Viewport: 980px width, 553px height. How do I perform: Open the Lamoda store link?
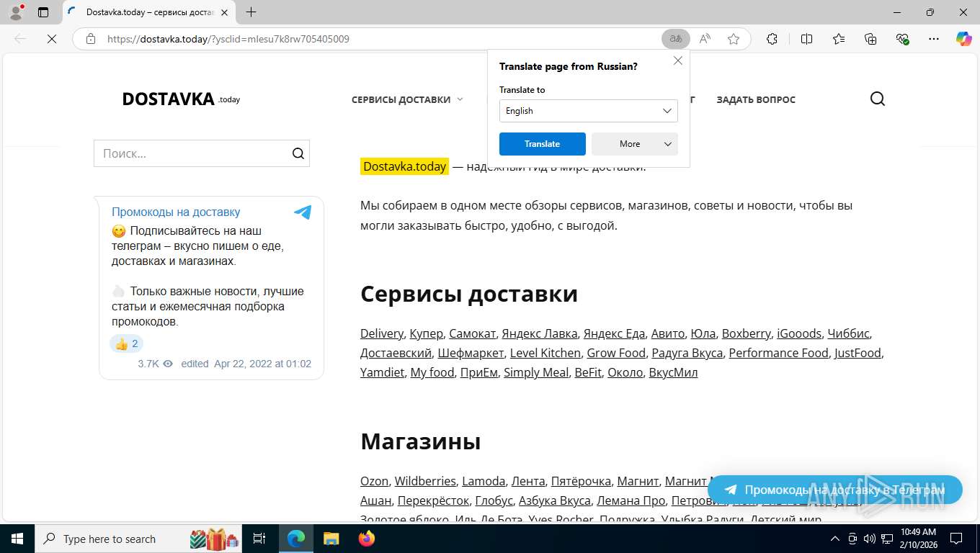(x=484, y=481)
